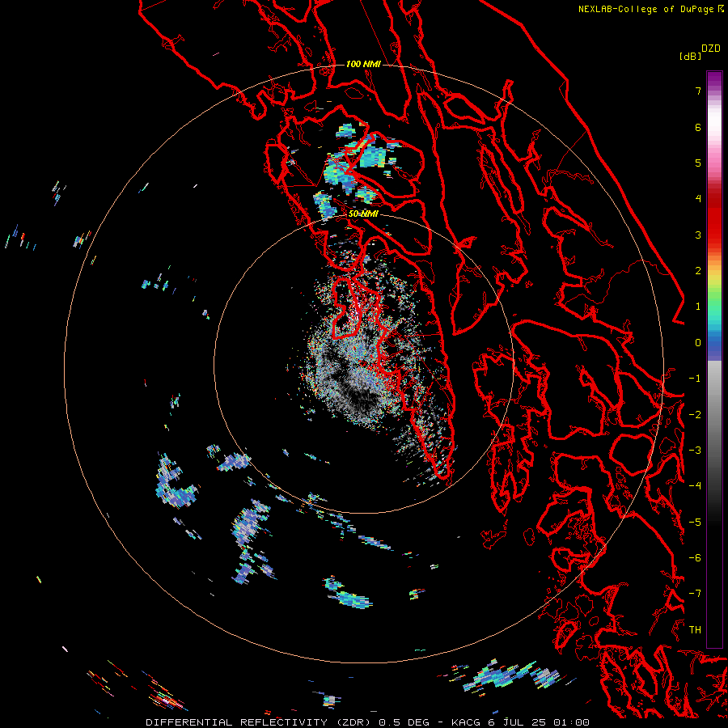Click the [dB] unit label
Viewport: 728px width, 728px height.
pyautogui.click(x=690, y=56)
